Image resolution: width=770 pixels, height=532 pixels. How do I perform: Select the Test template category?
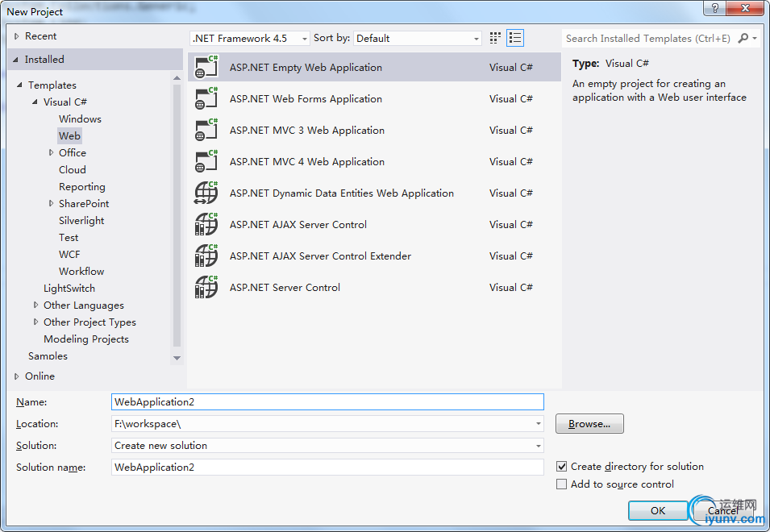69,238
